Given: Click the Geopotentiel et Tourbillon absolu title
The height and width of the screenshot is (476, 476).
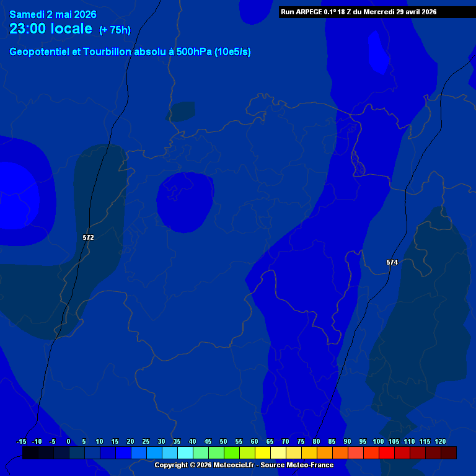Looking at the screenshot, I should pos(130,52).
